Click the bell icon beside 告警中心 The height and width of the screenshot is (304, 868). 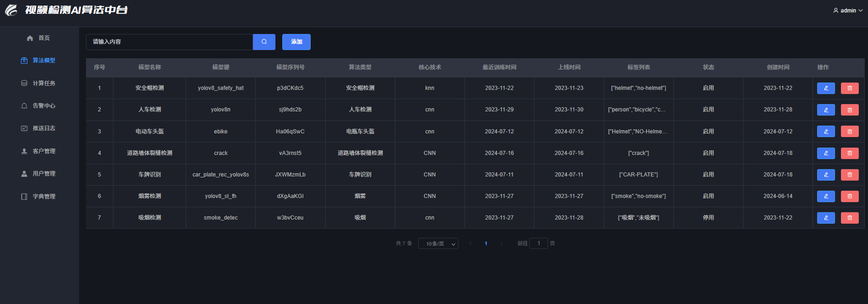click(x=24, y=106)
